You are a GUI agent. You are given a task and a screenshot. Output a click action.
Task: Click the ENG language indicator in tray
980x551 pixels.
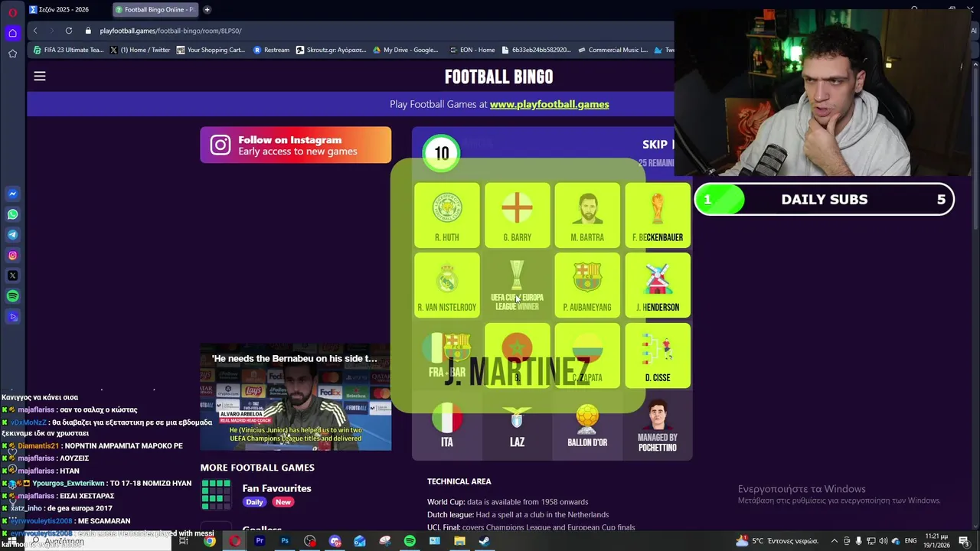pos(911,541)
